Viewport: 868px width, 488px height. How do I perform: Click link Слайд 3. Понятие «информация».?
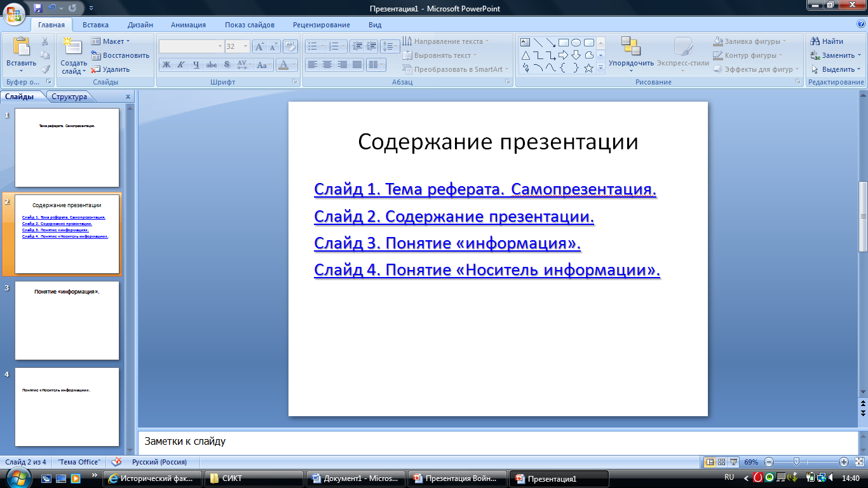(x=447, y=244)
